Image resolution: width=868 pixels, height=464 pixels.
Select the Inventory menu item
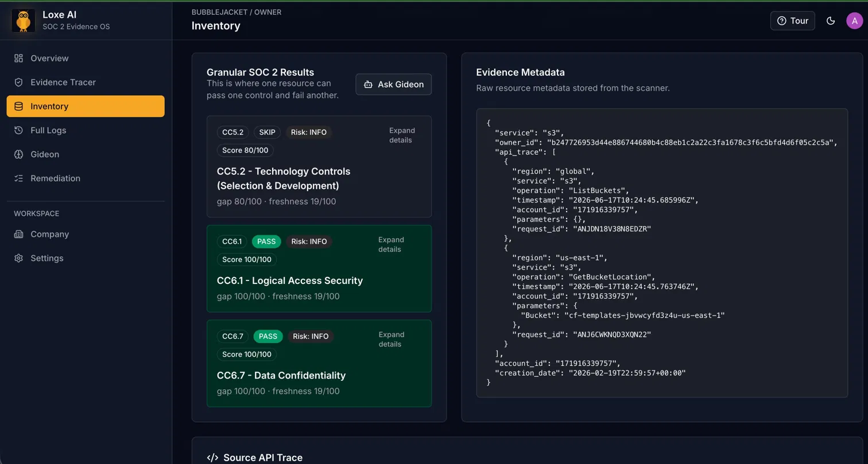[86, 106]
